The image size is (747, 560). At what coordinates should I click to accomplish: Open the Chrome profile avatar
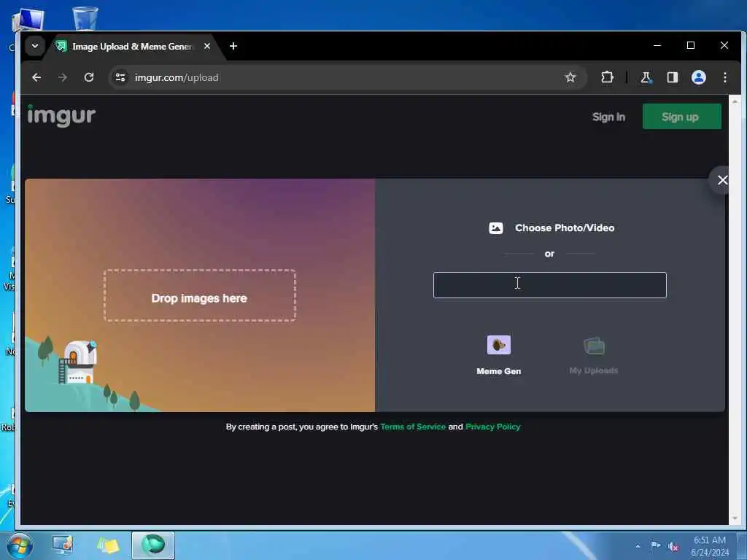point(698,77)
